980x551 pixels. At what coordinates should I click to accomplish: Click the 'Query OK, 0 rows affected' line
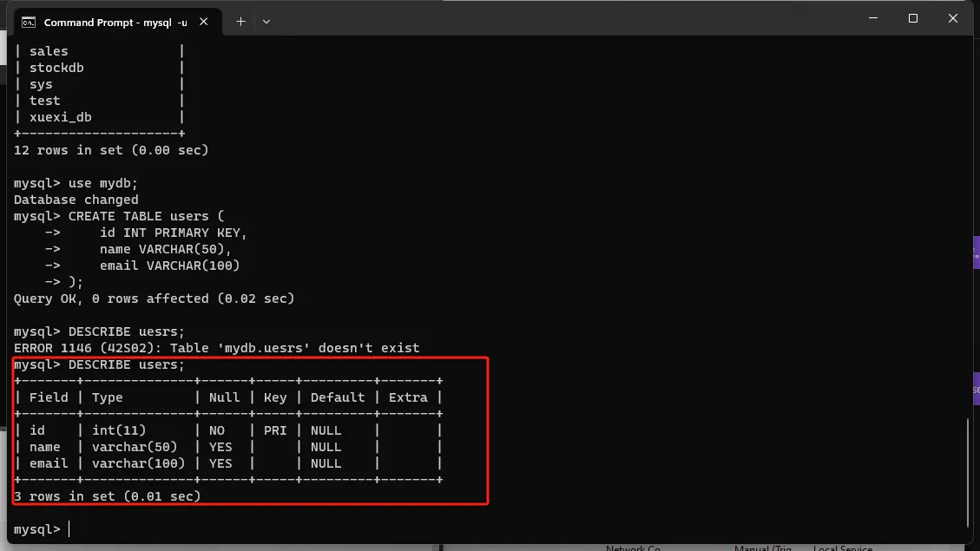tap(154, 298)
